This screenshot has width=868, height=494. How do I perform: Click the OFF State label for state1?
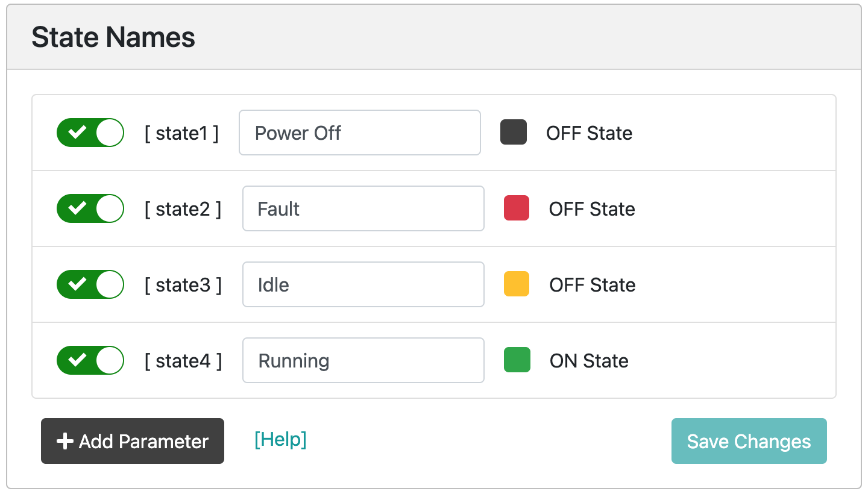tap(590, 133)
